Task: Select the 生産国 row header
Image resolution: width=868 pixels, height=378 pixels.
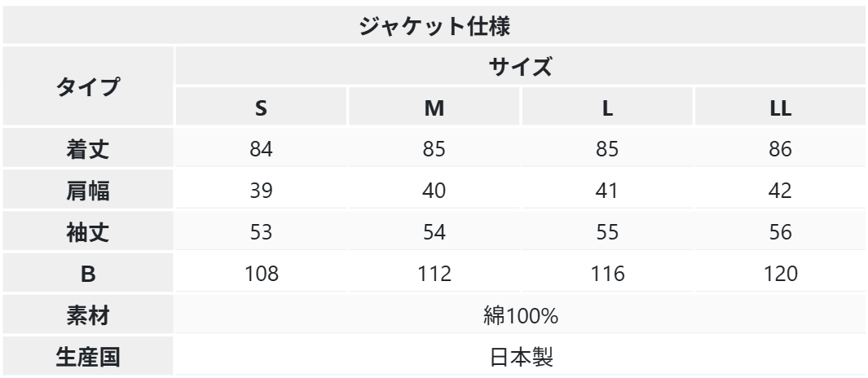Action: pos(88,358)
